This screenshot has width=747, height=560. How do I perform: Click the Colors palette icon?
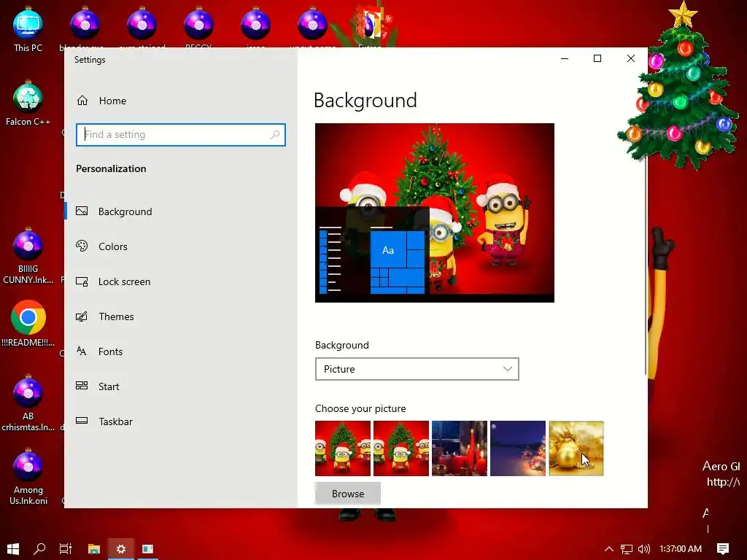point(82,246)
